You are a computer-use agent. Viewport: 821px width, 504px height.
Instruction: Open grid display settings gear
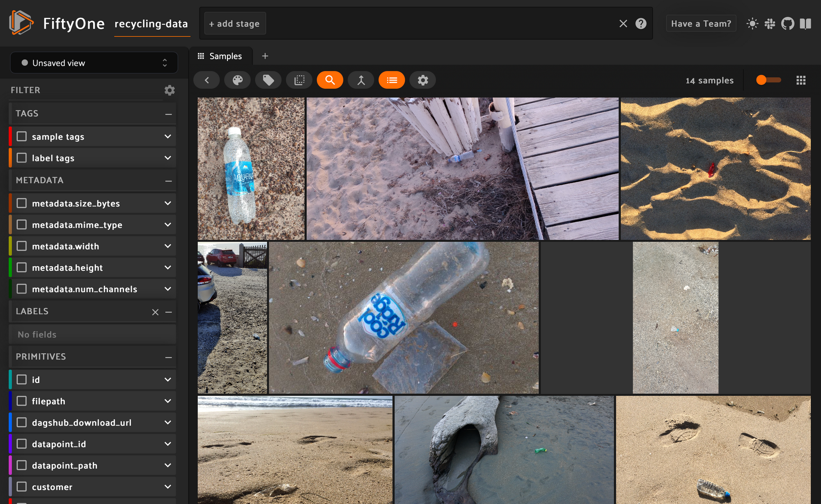coord(423,80)
